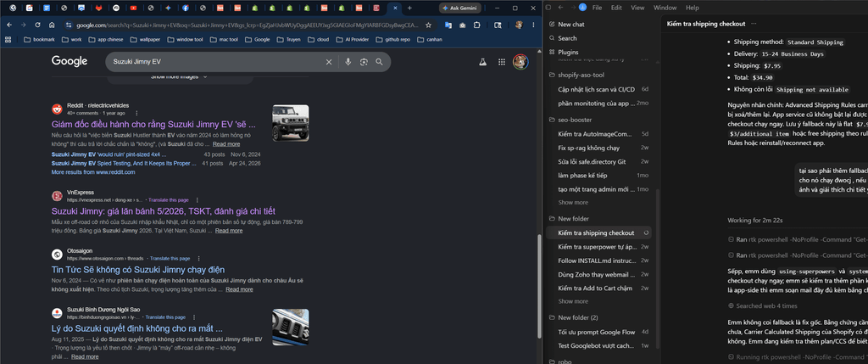Open the View menu in the chat app
868x364 pixels.
(637, 8)
